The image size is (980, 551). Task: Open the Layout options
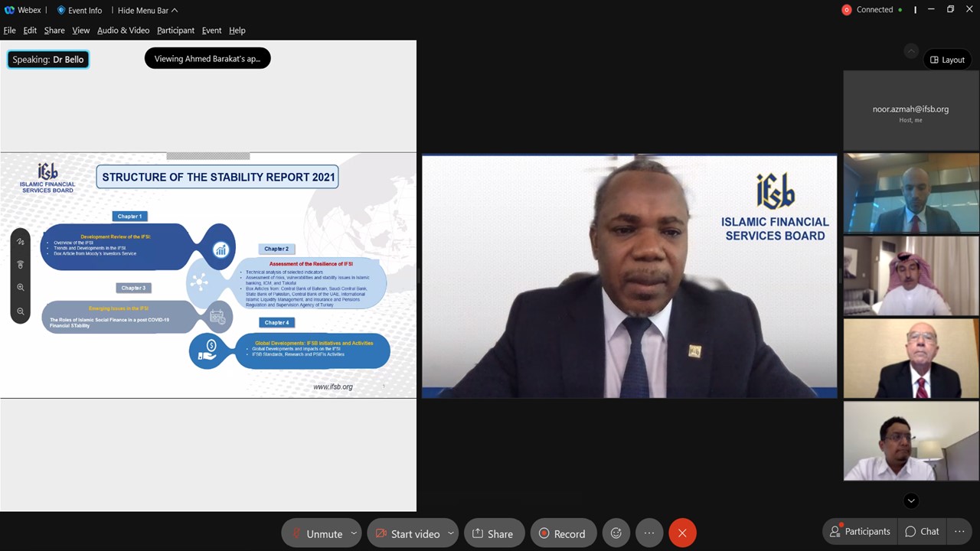tap(948, 60)
